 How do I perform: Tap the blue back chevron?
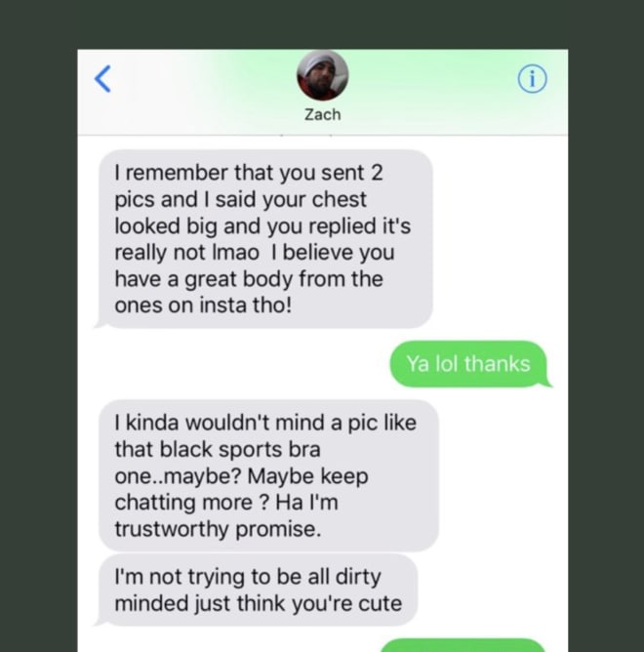point(102,79)
